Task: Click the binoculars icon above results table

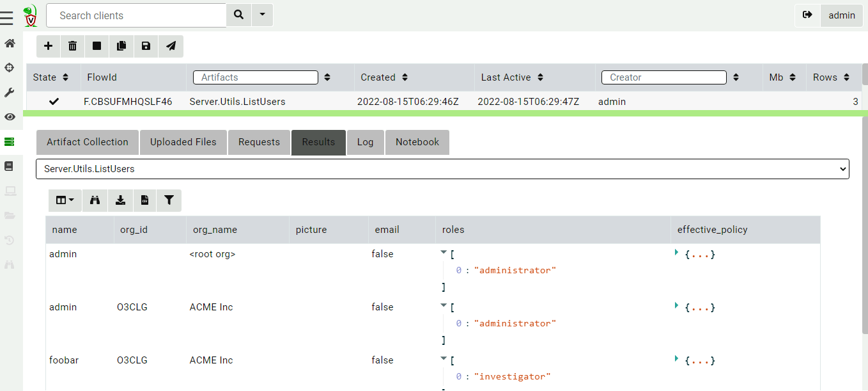Action: click(x=95, y=200)
